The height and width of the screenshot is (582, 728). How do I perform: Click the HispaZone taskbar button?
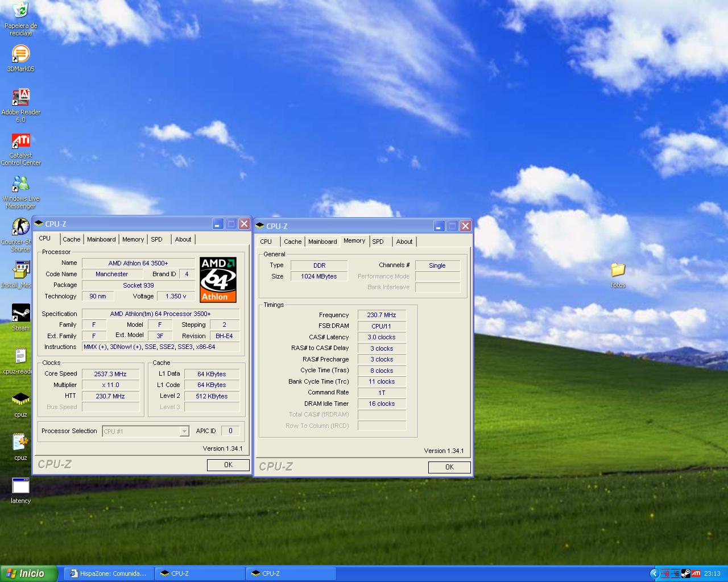click(109, 573)
